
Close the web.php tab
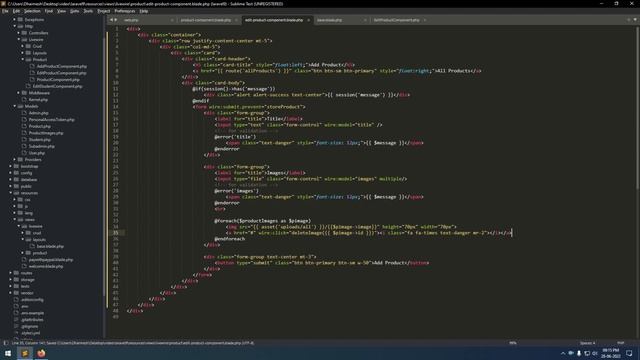172,20
